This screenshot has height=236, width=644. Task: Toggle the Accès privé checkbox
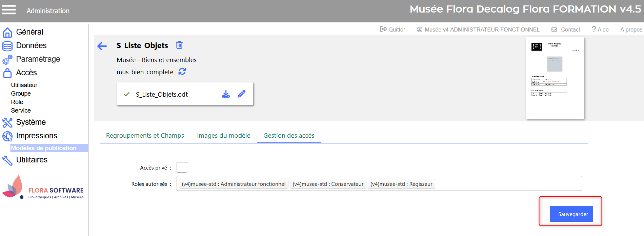click(182, 168)
